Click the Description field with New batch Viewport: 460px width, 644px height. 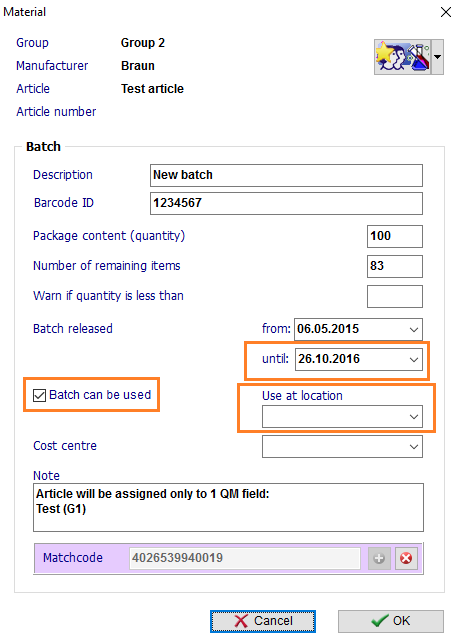coord(286,175)
